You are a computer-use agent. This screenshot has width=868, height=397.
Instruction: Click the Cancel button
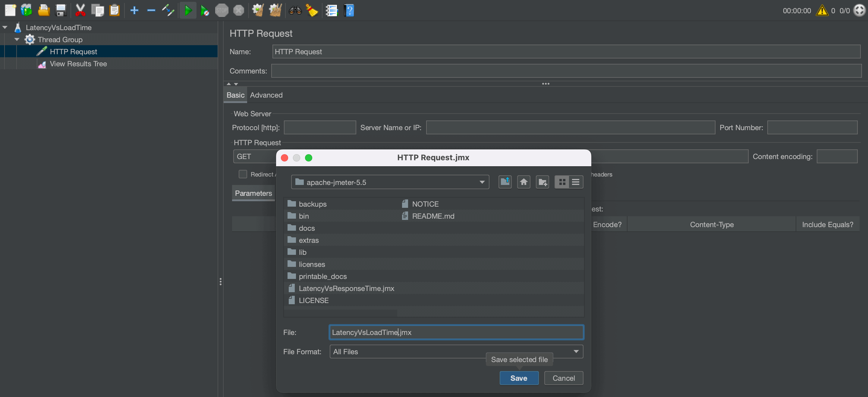(563, 378)
